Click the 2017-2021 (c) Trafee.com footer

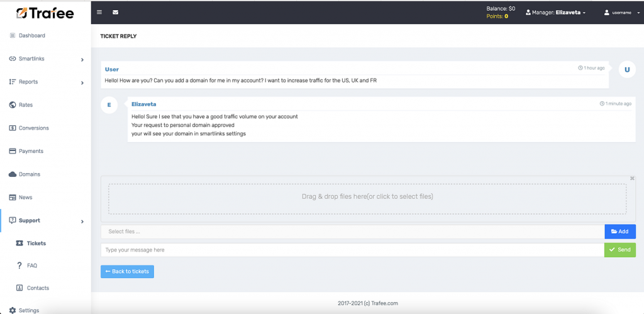click(x=367, y=303)
